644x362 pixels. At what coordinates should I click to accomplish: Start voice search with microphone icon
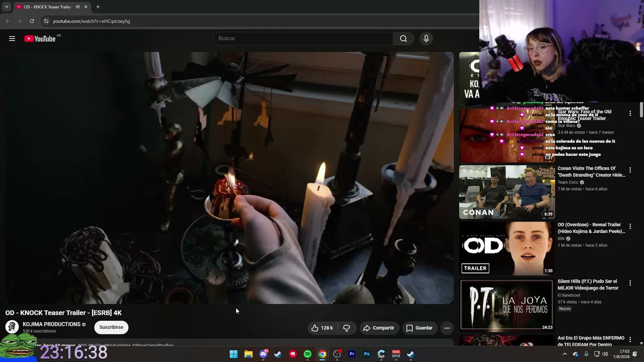tap(426, 38)
